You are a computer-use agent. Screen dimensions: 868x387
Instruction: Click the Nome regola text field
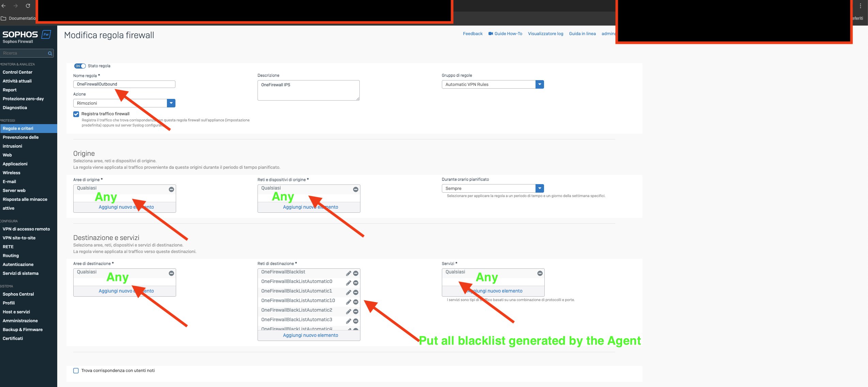click(x=124, y=84)
